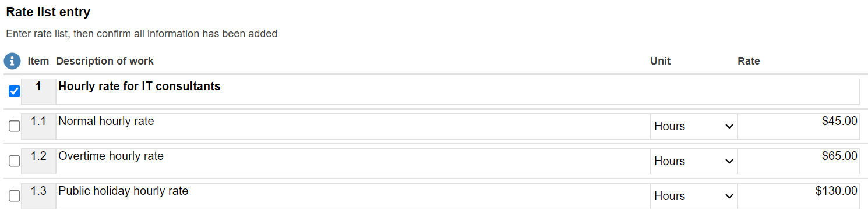Screen dimensions: 868x214
Task: Expand the unit dropdown for Overtime hourly rate
Action: coord(693,161)
